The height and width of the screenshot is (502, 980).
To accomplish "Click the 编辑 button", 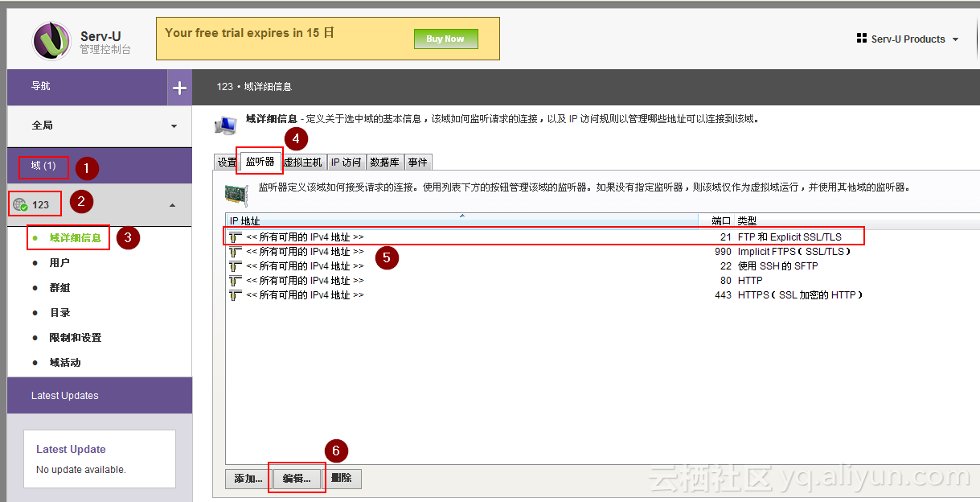I will (x=296, y=479).
